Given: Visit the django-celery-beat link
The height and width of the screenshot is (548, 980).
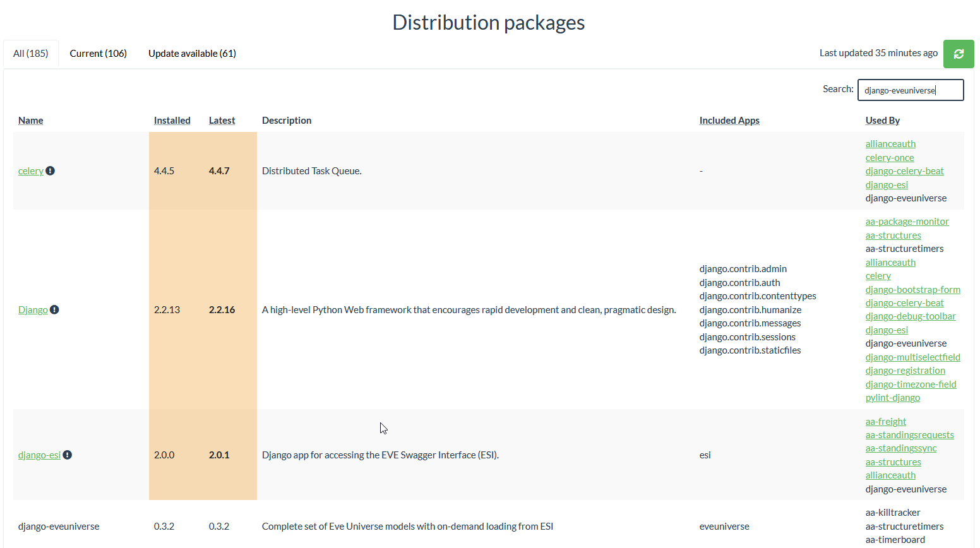Looking at the screenshot, I should [905, 170].
